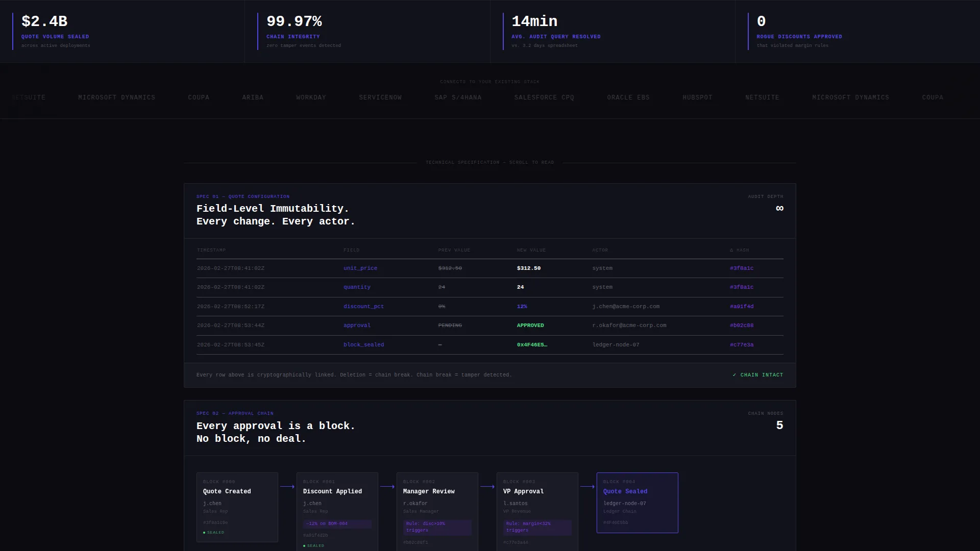Click the 14min audit query stat
The image size is (980, 551).
click(x=534, y=21)
